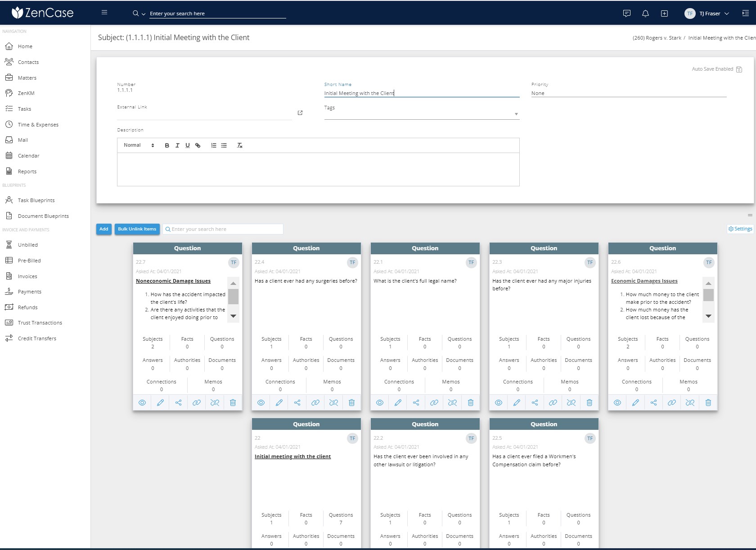Follow the Rogers v. Stark breadcrumb link
Screen dimensions: 756x550
[657, 38]
